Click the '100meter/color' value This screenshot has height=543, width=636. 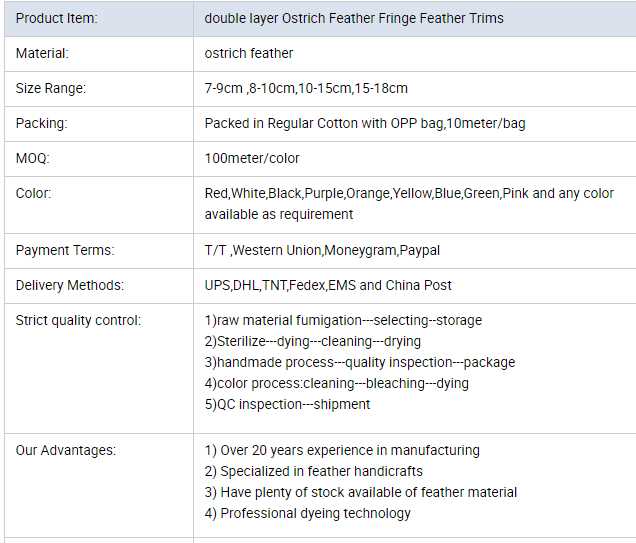(x=252, y=158)
